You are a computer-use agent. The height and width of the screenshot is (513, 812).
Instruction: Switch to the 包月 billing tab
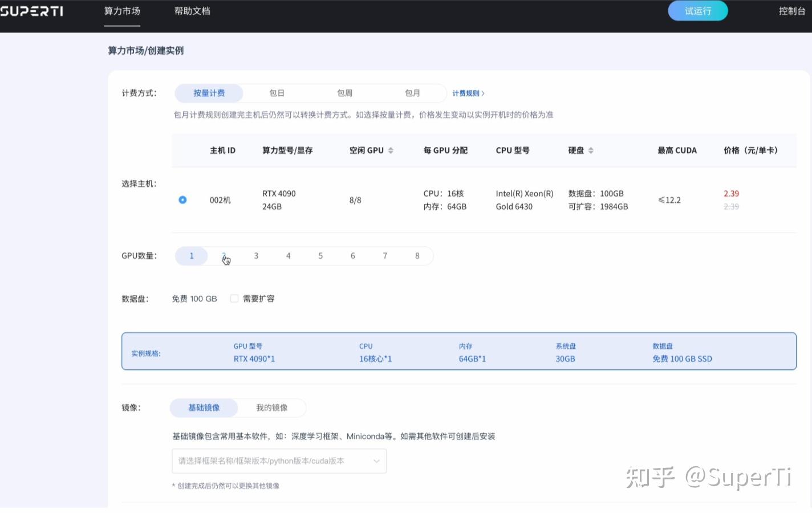tap(412, 93)
